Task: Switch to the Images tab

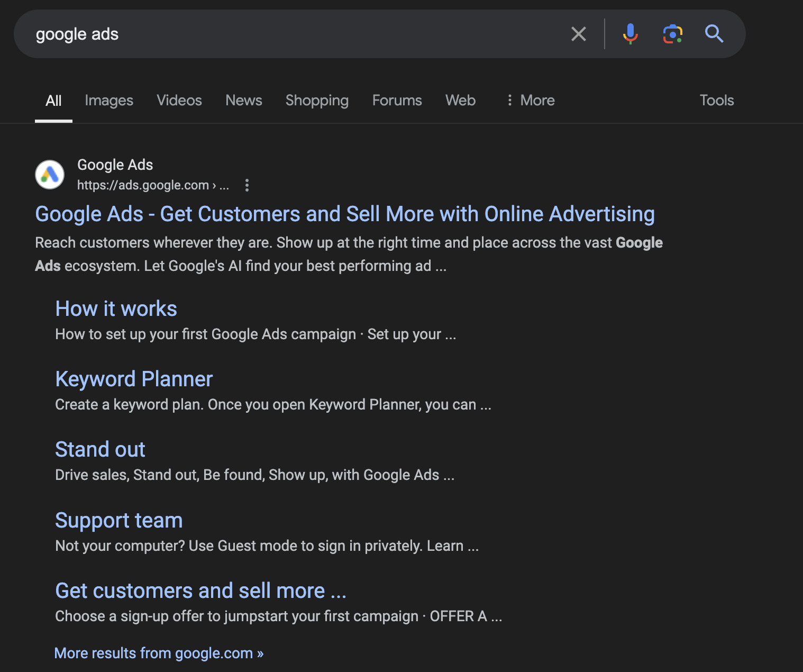Action: tap(109, 101)
